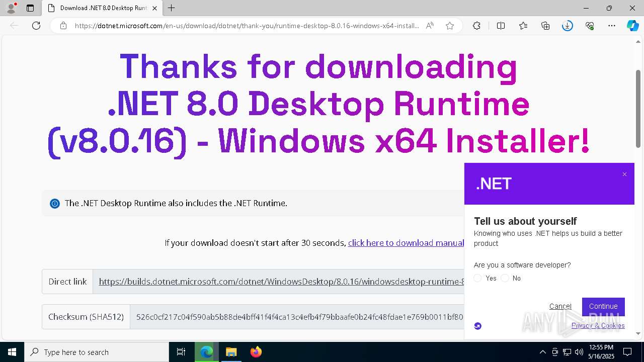Click the Read aloud icon
The image size is (644, 362).
click(x=430, y=26)
